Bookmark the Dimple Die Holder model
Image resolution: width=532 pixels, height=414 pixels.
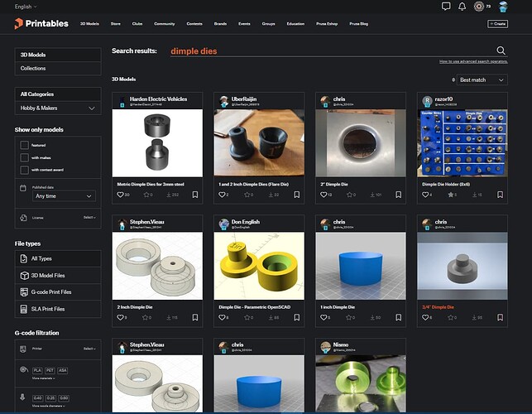(500, 195)
